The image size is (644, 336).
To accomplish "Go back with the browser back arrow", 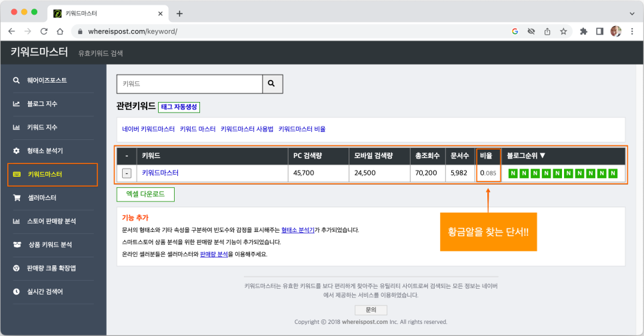I will 11,31.
